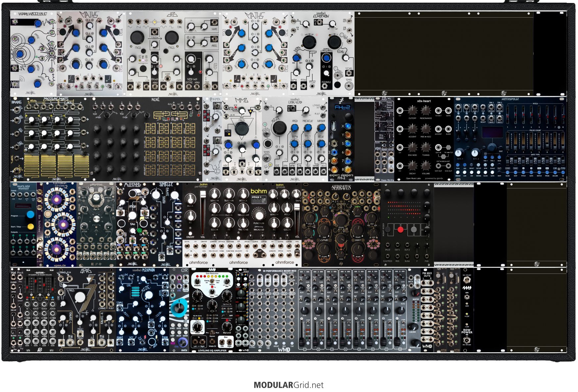This screenshot has width=578, height=392.
Task: Adjust the x0x-heart CUTOFF knob
Action: click(412, 111)
